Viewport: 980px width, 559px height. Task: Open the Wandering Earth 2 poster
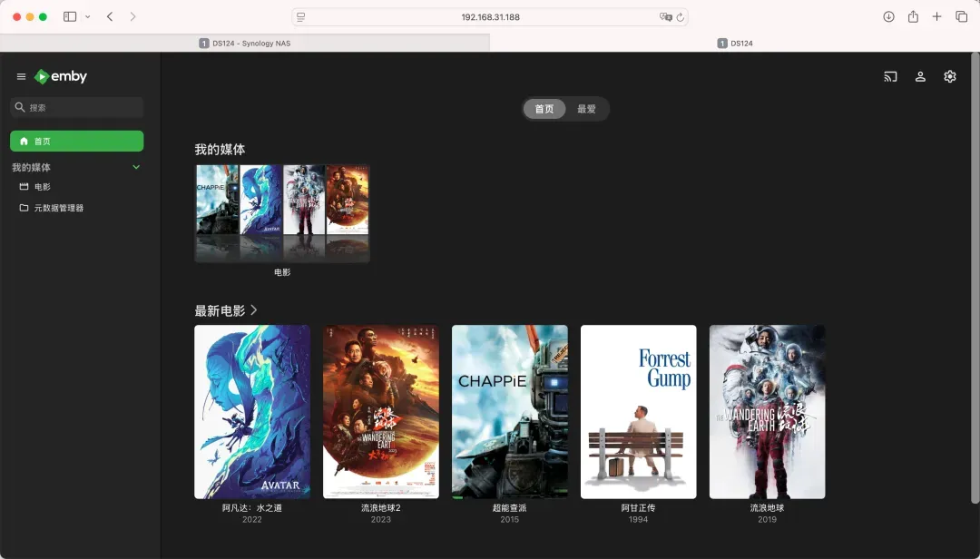pos(380,411)
